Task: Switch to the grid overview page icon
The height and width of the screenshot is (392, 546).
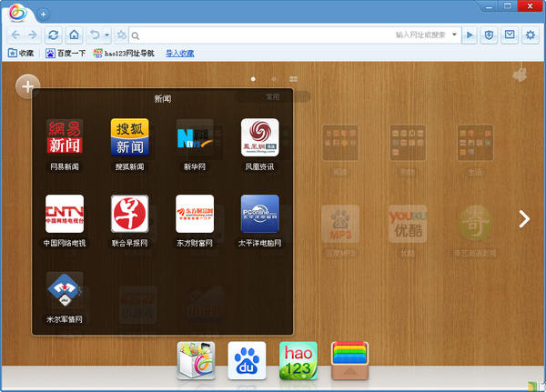Action: (294, 79)
